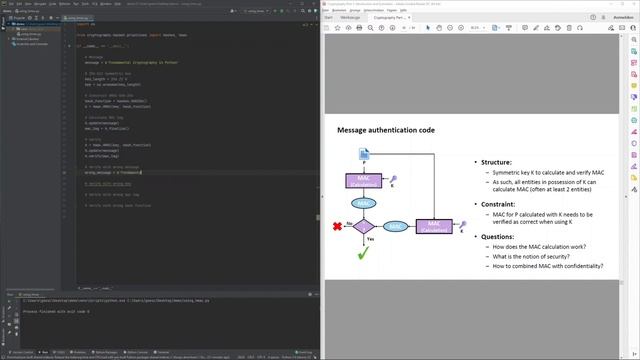Open PyCharm File menu
The height and width of the screenshot is (360, 640).
(x=11, y=4)
